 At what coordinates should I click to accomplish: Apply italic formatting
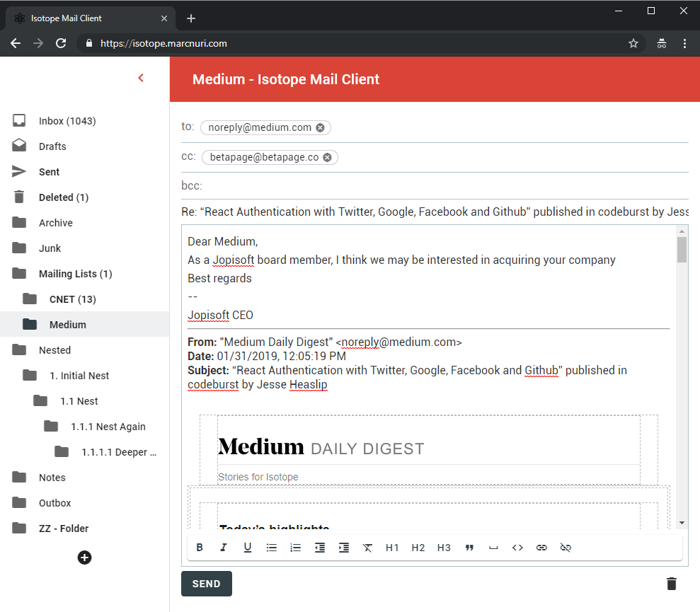coord(224,548)
